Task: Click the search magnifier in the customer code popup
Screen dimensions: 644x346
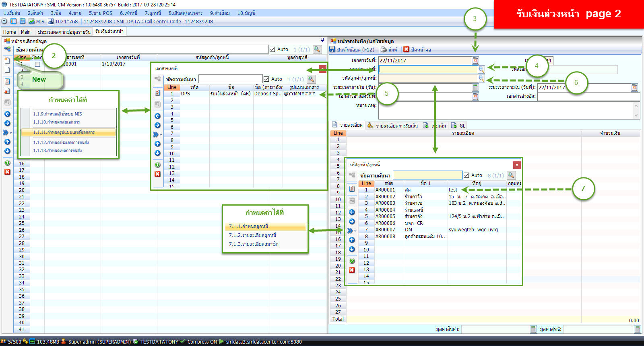Action: point(511,175)
